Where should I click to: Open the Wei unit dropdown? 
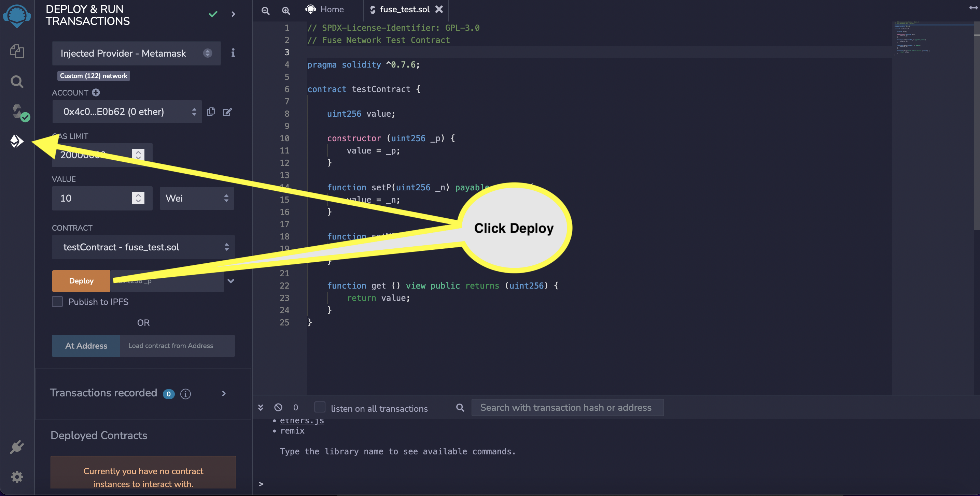pyautogui.click(x=197, y=198)
